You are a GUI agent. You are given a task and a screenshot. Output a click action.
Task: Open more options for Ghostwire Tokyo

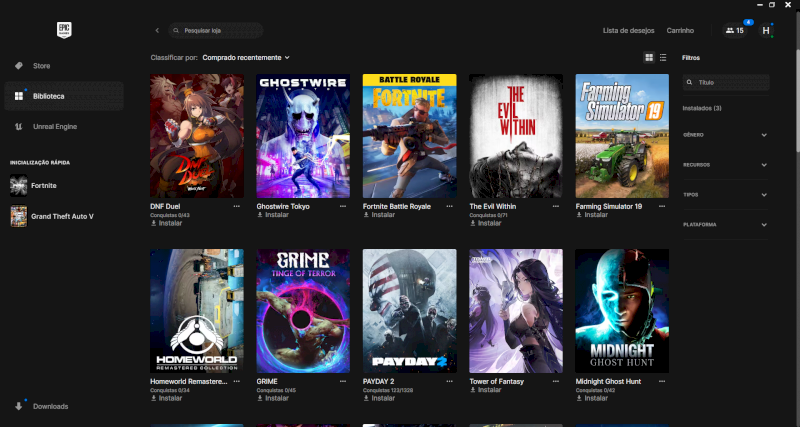pyautogui.click(x=343, y=206)
